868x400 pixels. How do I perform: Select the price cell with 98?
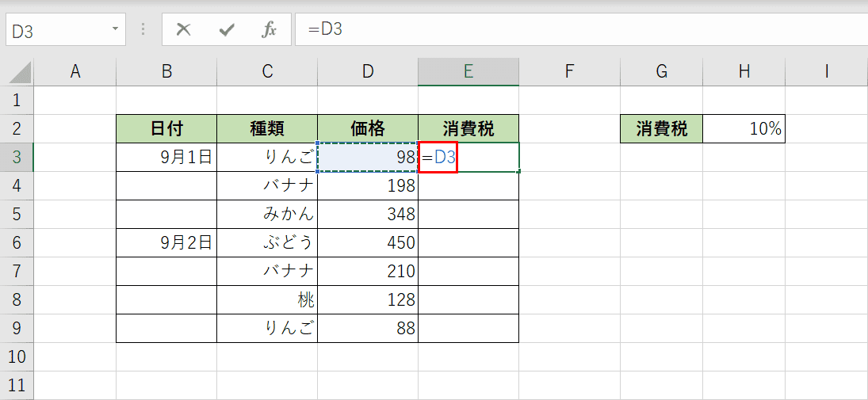tap(368, 158)
